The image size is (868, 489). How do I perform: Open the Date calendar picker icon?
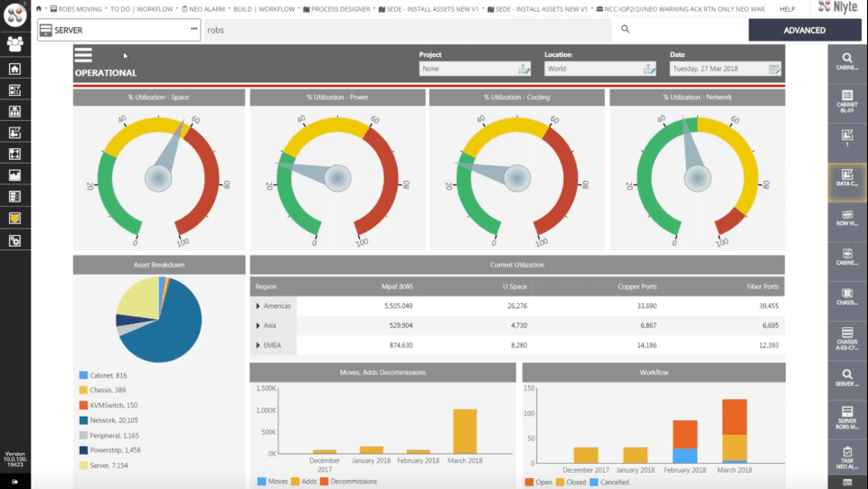[x=774, y=69]
